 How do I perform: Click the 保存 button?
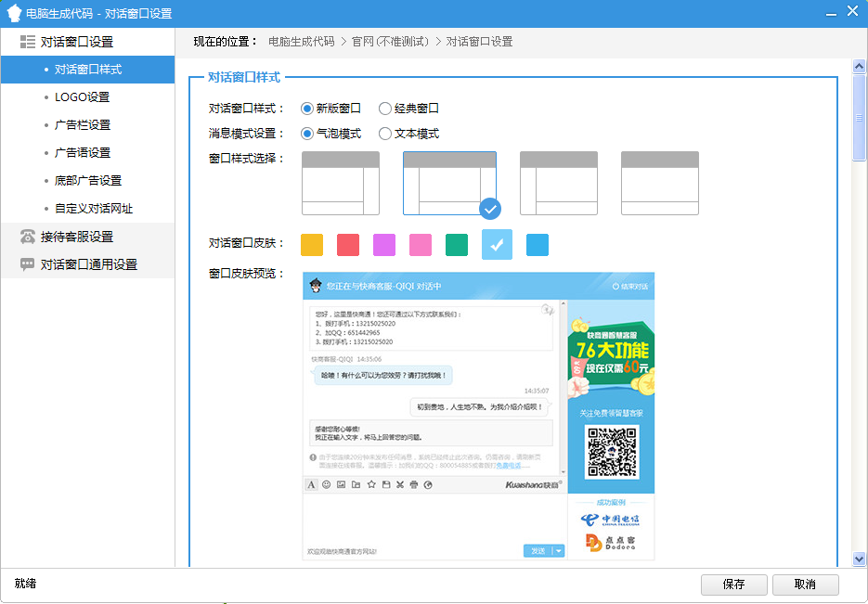pos(733,585)
